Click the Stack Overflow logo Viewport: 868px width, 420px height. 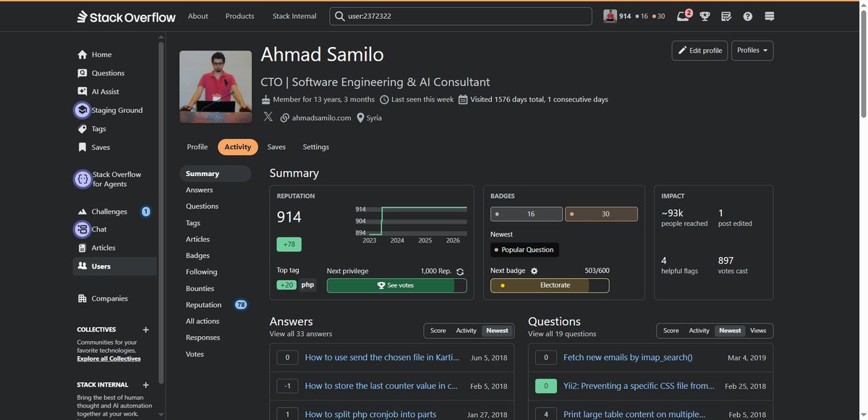point(126,16)
